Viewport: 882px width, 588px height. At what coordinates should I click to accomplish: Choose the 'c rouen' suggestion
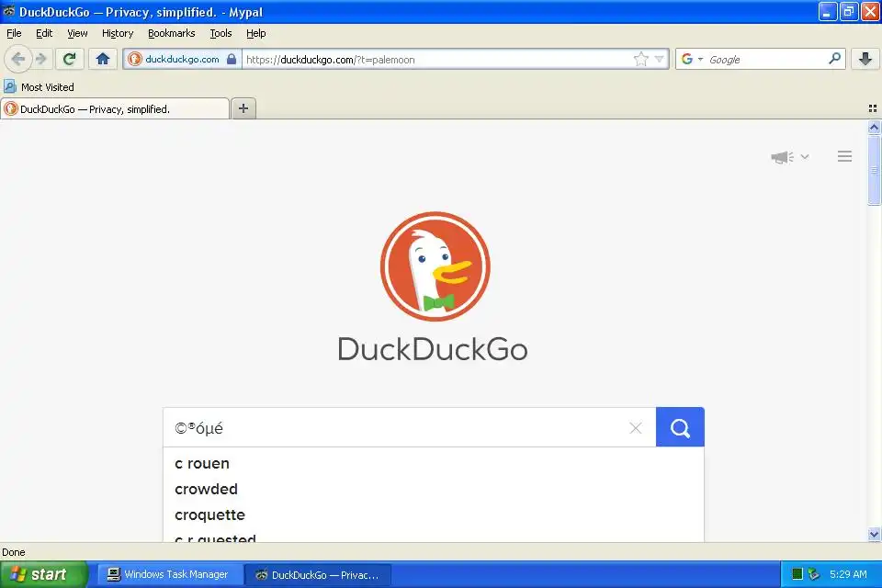click(x=433, y=464)
